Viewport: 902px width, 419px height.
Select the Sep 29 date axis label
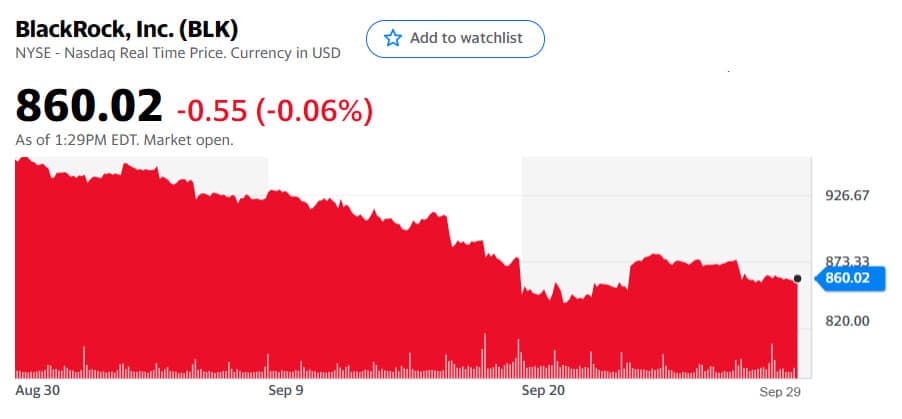click(779, 392)
